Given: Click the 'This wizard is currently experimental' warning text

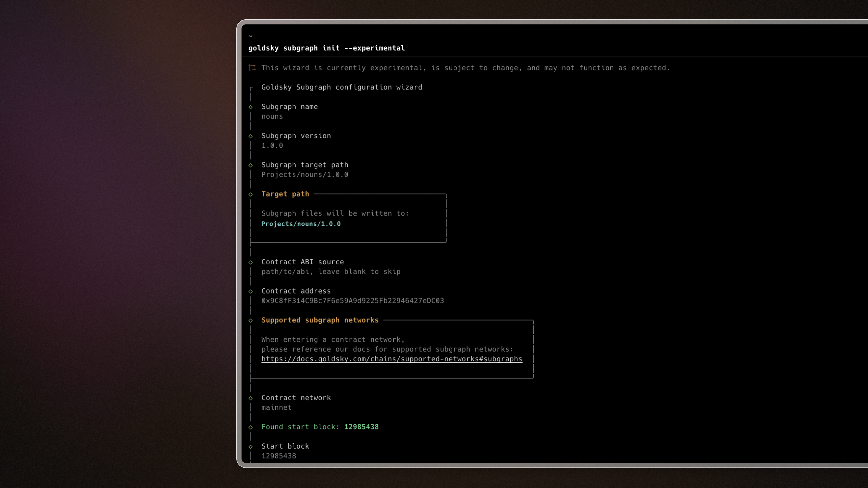Looking at the screenshot, I should click(466, 68).
